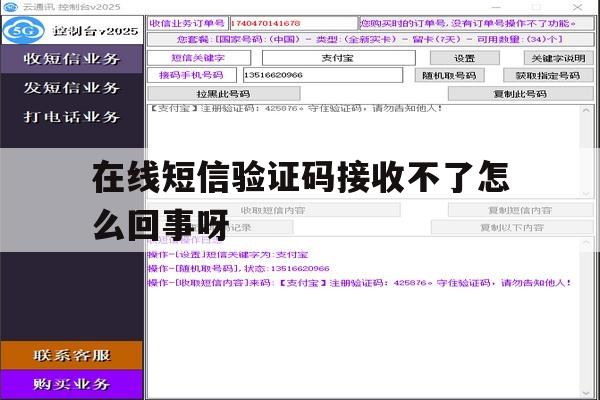Image resolution: width=600 pixels, height=400 pixels.
Task: Click log line 操作-[随机取号码] 状态
Action: [x=238, y=269]
